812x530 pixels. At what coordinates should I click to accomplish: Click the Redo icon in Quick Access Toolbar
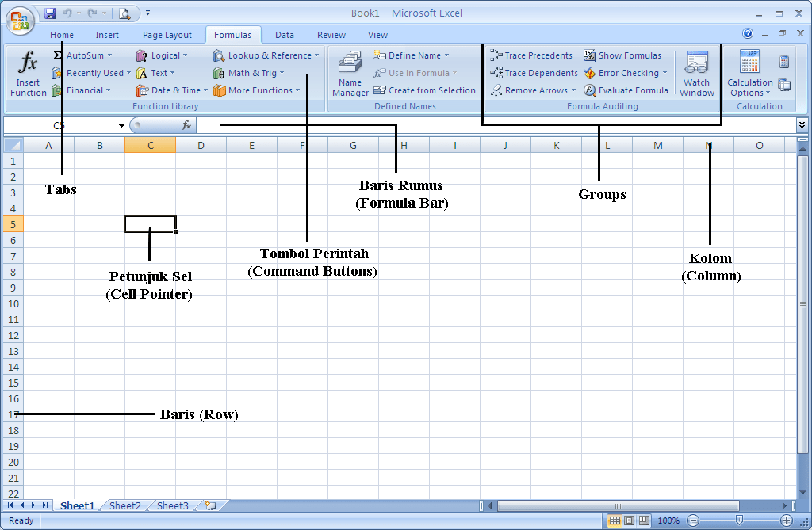coord(92,13)
